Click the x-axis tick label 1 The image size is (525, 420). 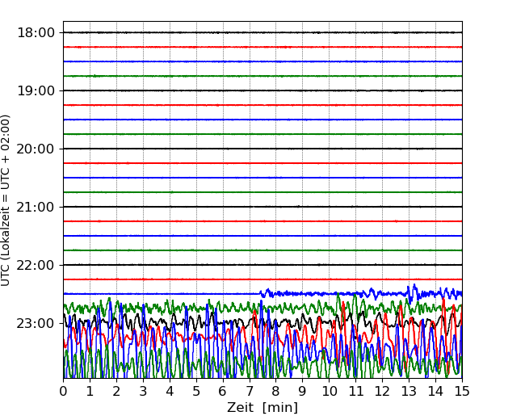pyautogui.click(x=90, y=391)
